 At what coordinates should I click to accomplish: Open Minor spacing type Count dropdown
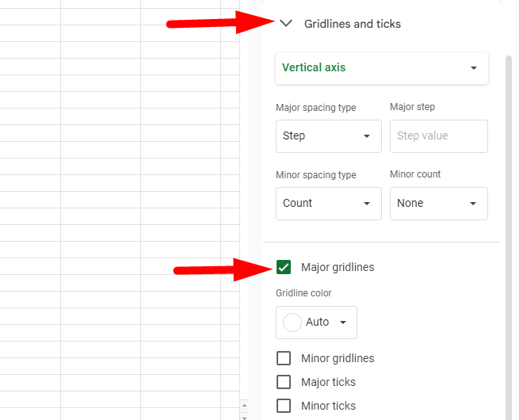[x=328, y=204]
